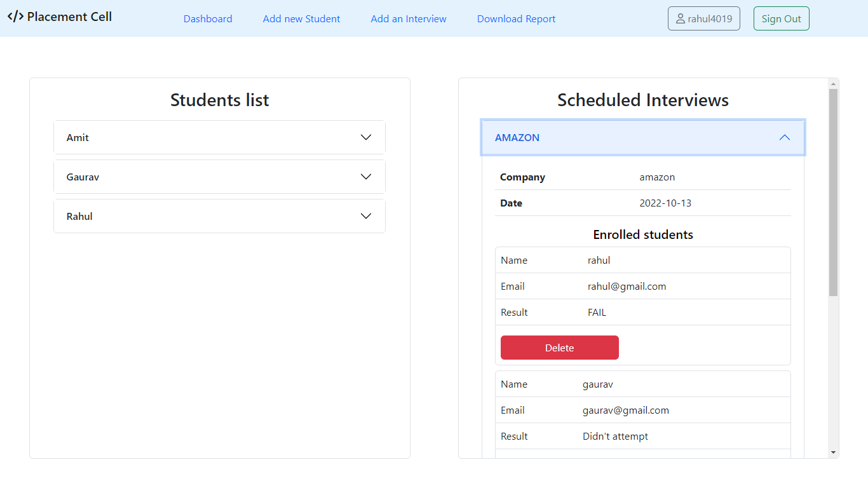The width and height of the screenshot is (868, 488).
Task: Expand the Rahul student chevron
Action: point(366,216)
